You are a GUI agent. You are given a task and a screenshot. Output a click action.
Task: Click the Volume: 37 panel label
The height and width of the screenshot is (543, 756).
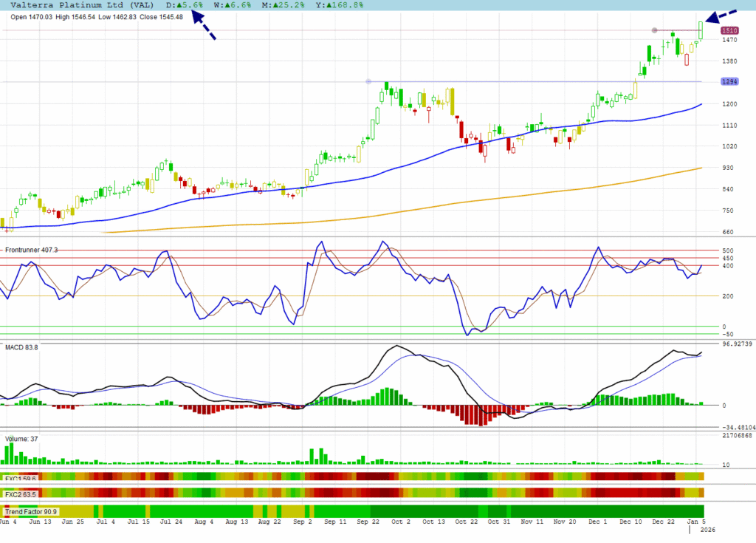pos(21,439)
